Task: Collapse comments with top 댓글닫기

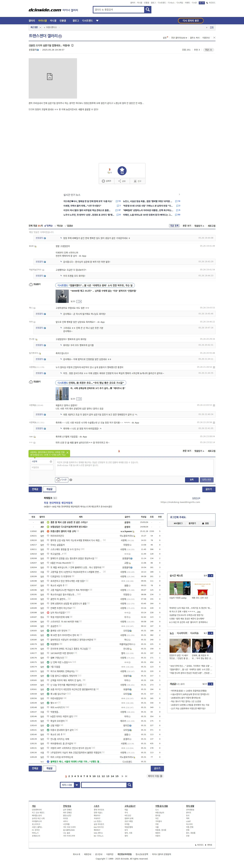Action: [x=199, y=226]
